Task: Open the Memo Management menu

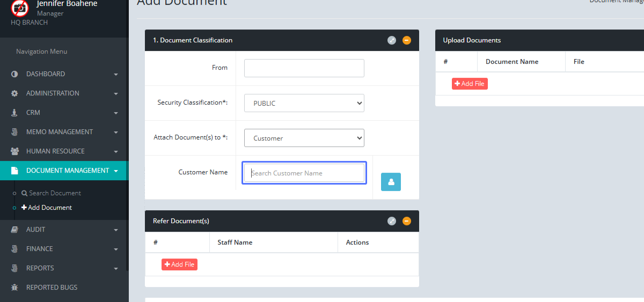Action: pos(64,132)
